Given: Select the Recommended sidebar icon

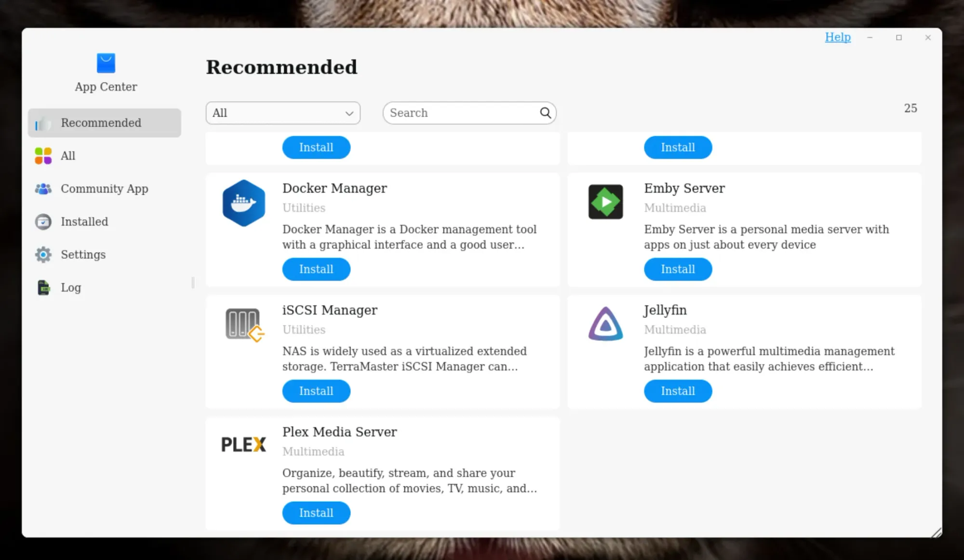Looking at the screenshot, I should click(43, 123).
